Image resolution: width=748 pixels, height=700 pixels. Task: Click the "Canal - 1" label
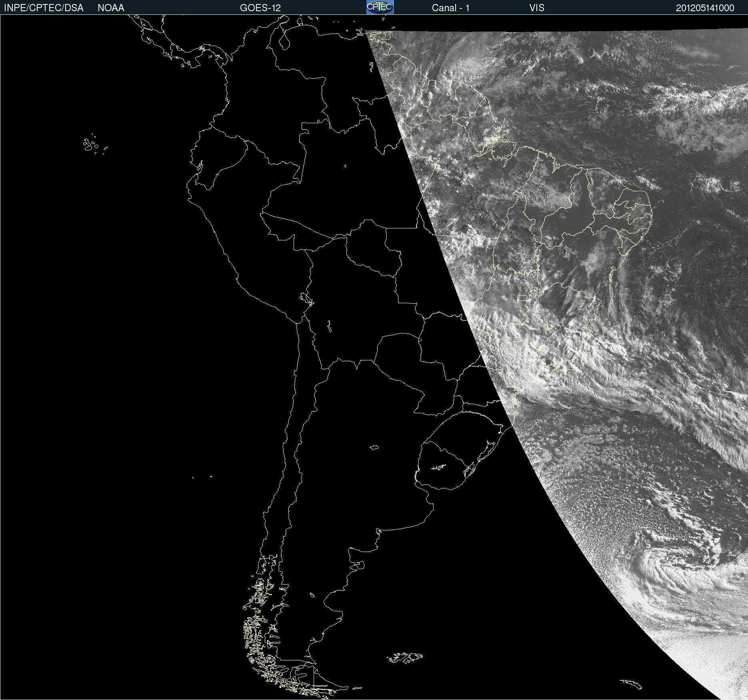click(x=450, y=8)
